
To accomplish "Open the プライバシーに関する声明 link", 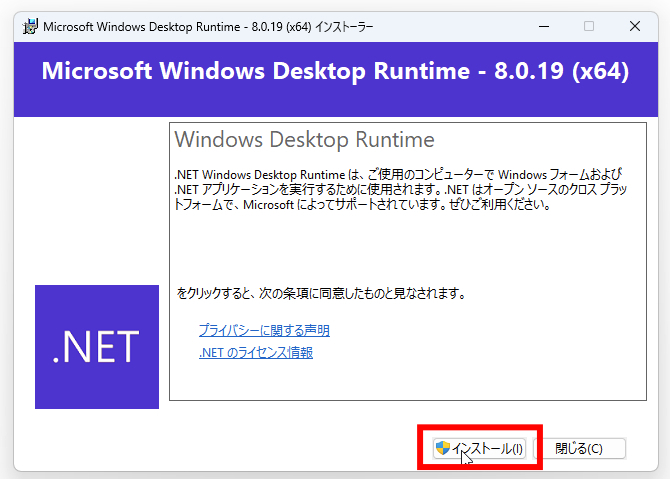I will tap(264, 330).
